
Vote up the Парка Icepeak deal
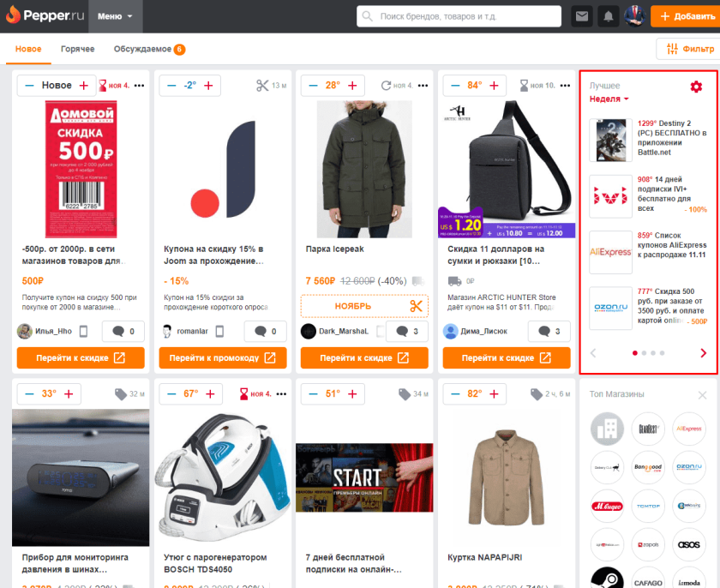tap(352, 86)
